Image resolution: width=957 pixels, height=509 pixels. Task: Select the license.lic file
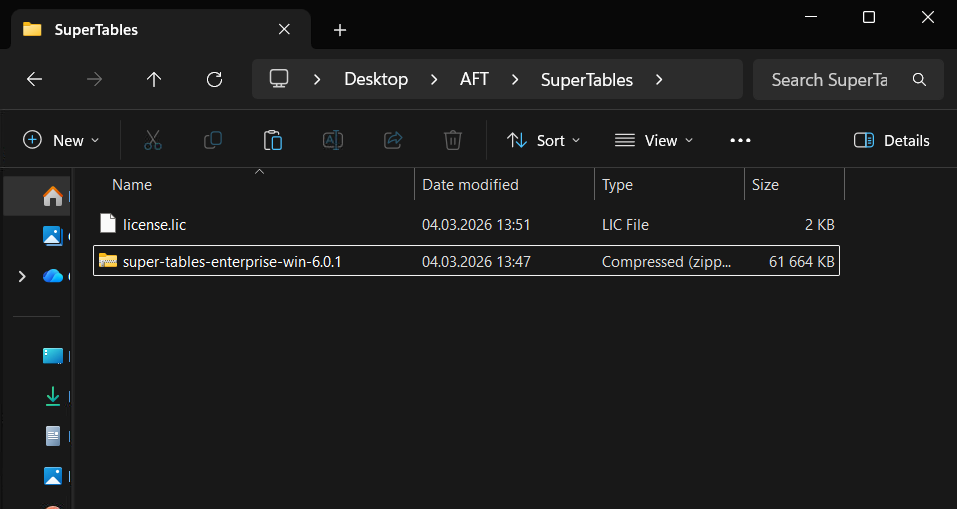(x=154, y=225)
